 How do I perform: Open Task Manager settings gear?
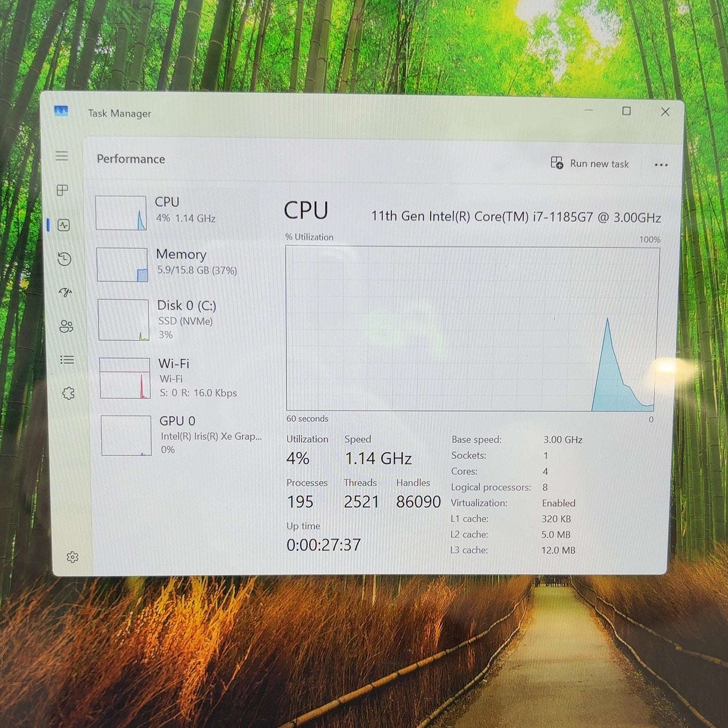pos(73,557)
